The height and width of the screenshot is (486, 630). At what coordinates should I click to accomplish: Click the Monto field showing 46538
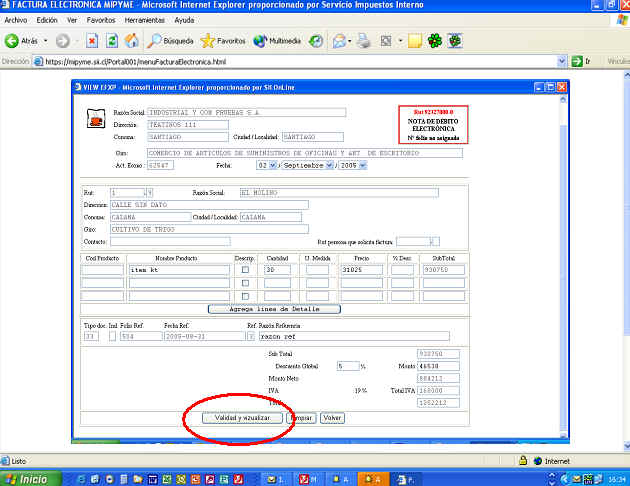(438, 366)
